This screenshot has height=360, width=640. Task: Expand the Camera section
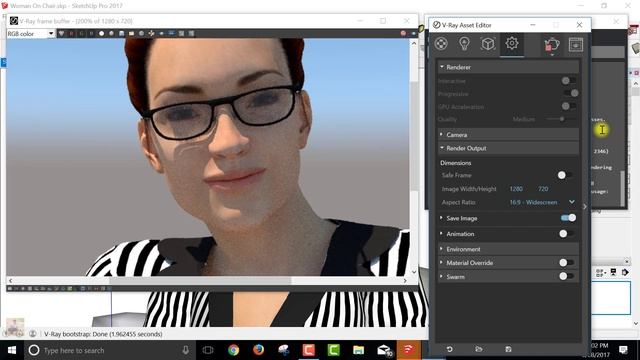coord(508,135)
